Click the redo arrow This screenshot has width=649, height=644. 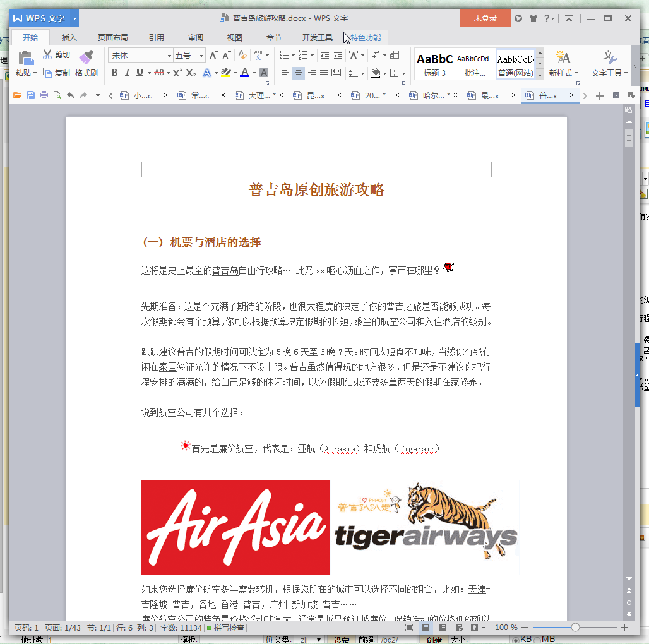(83, 95)
